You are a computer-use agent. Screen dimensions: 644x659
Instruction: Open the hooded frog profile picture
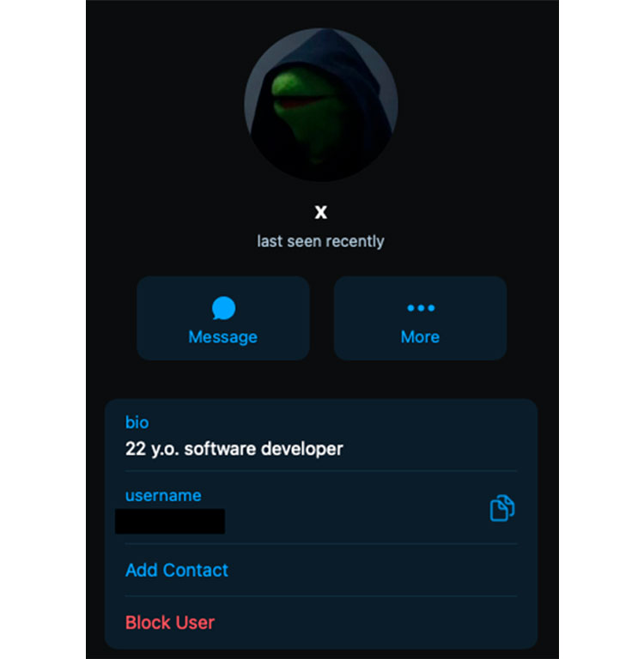click(321, 105)
